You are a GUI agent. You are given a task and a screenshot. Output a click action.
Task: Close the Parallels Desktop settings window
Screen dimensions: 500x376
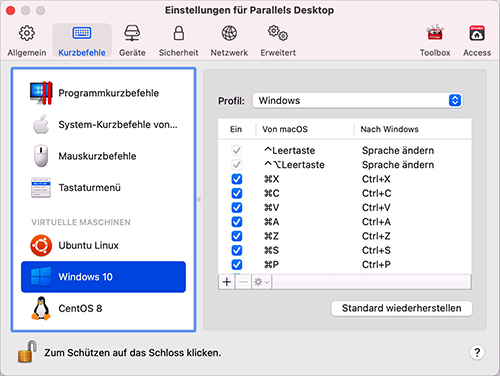click(x=11, y=10)
